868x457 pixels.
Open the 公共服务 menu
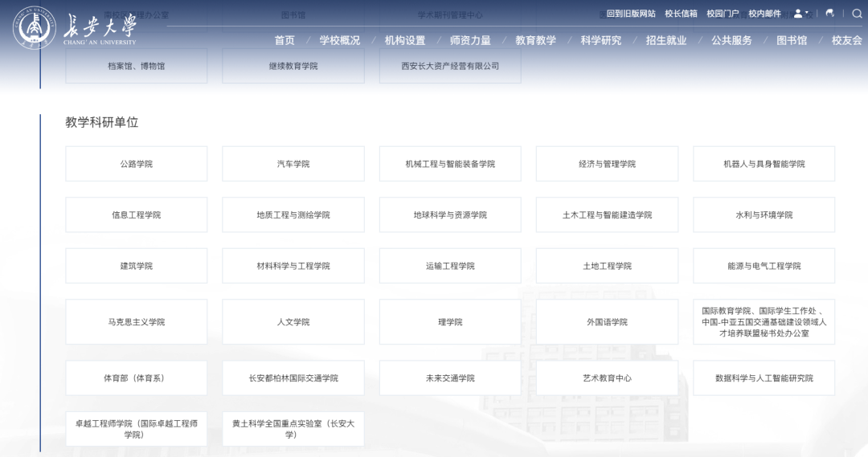pos(732,40)
